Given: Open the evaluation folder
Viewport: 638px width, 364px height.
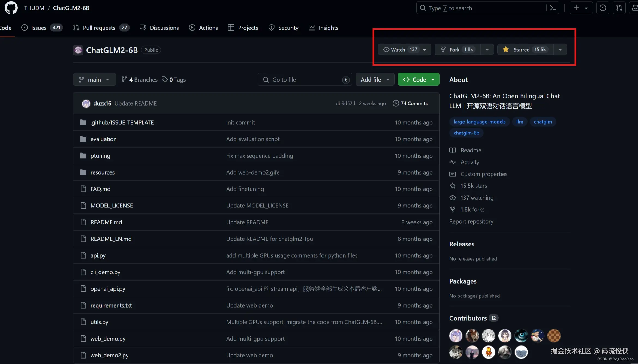Looking at the screenshot, I should pos(103,139).
